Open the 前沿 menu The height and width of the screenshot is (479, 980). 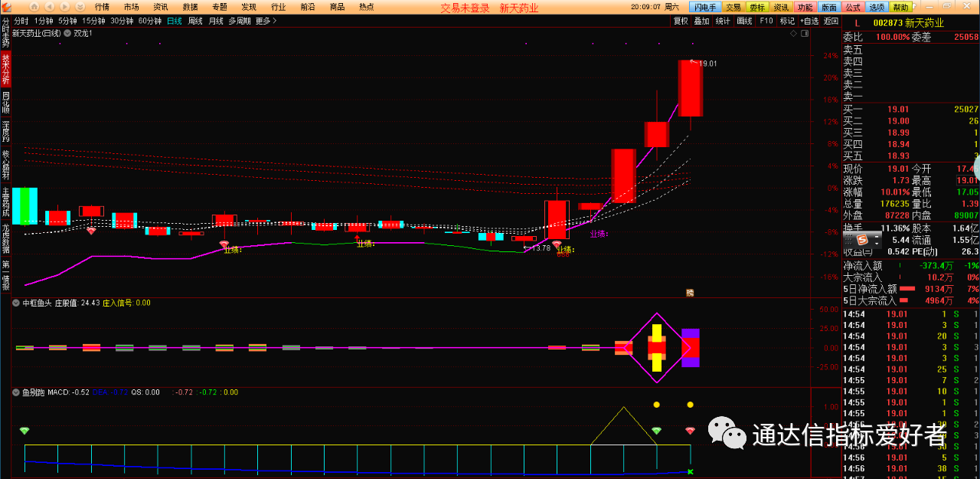click(x=308, y=7)
